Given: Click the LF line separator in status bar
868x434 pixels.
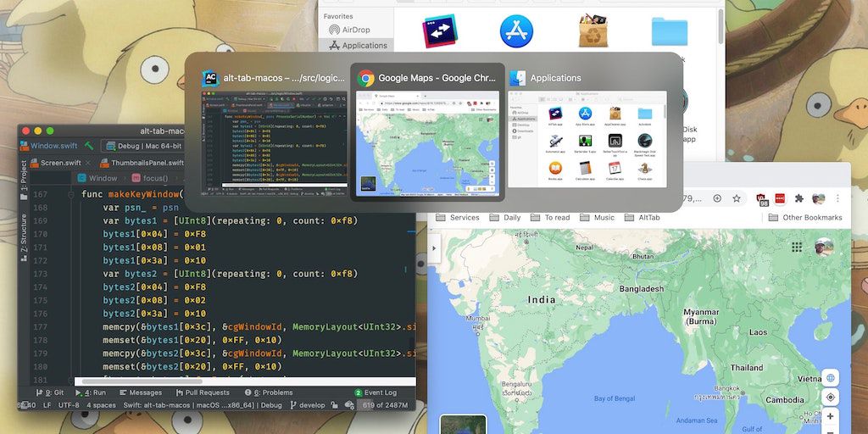Looking at the screenshot, I should [47, 405].
